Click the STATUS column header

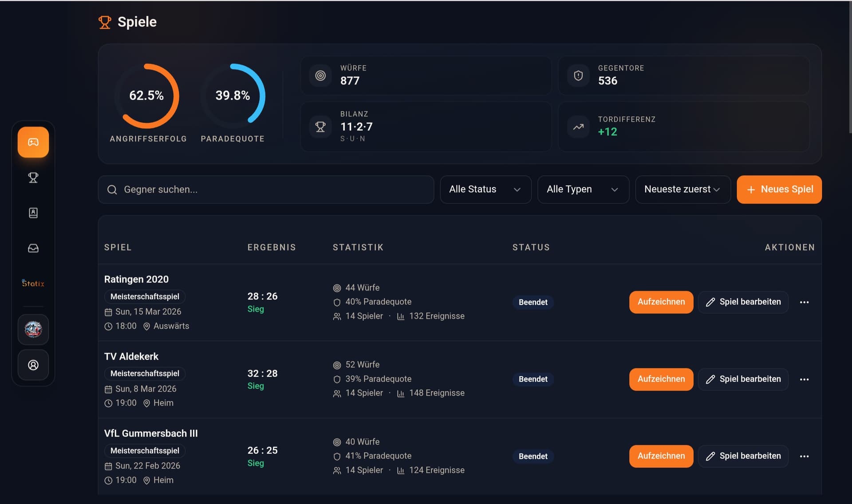pyautogui.click(x=531, y=248)
